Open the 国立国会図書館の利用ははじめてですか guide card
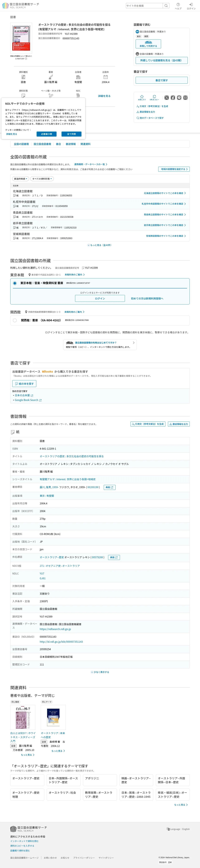 point(100,345)
